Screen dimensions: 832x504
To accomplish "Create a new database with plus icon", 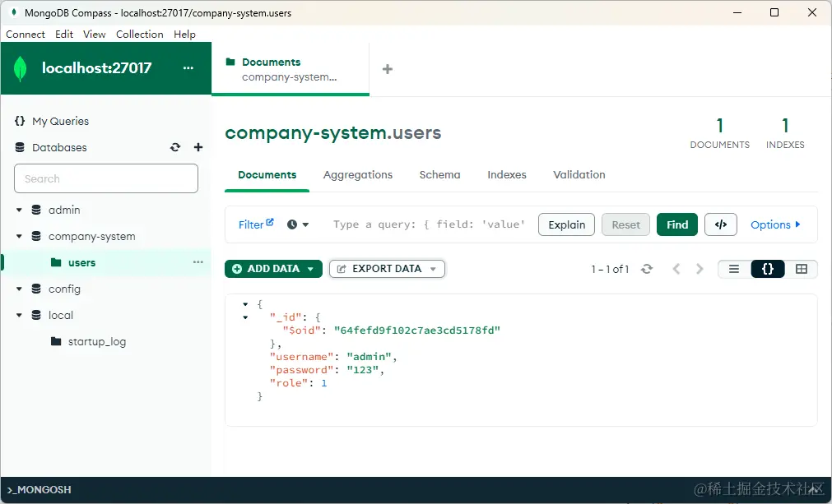I will click(198, 147).
